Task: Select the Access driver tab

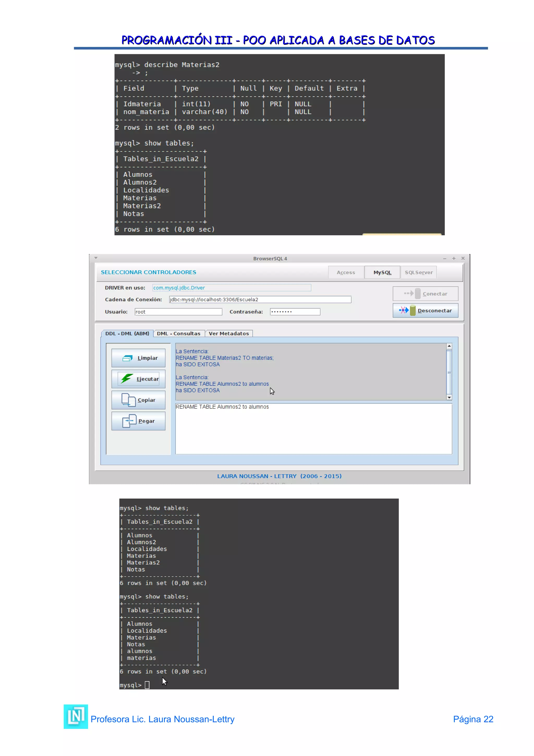Action: (x=346, y=272)
